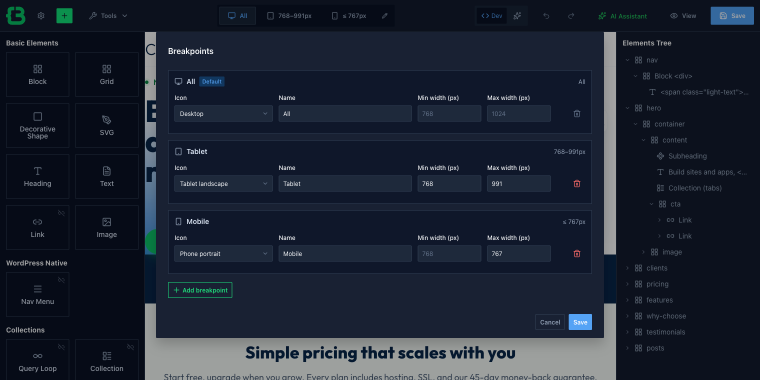Click the green plus add element button
The width and height of the screenshot is (760, 380).
[x=64, y=16]
